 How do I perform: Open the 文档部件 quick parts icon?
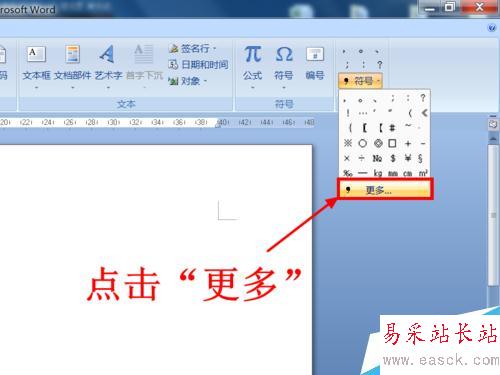tap(72, 55)
